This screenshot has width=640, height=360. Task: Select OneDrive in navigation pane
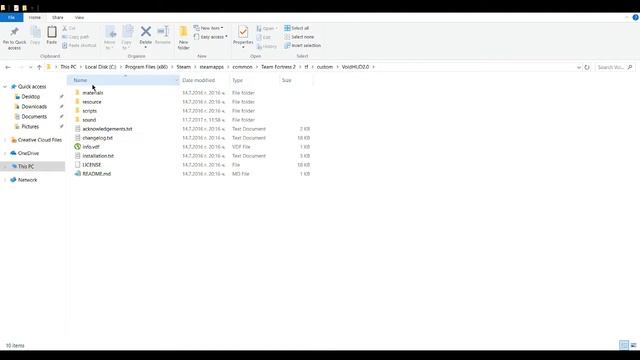[x=28, y=153]
